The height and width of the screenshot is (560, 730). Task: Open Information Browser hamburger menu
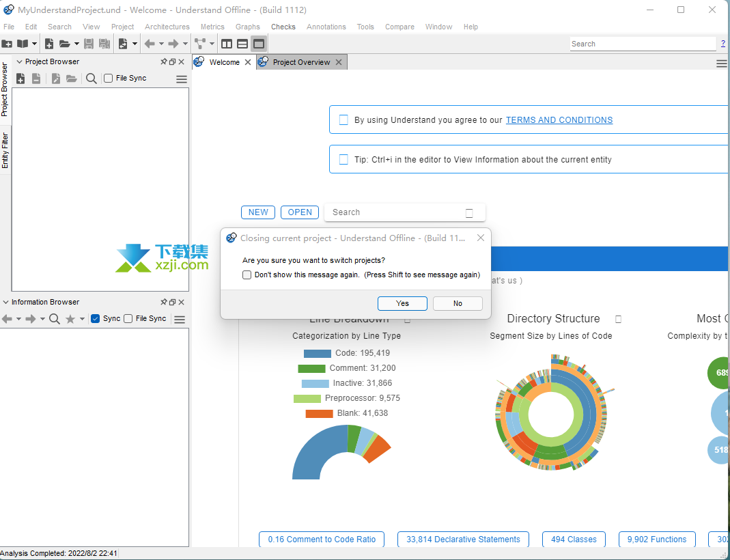(180, 320)
